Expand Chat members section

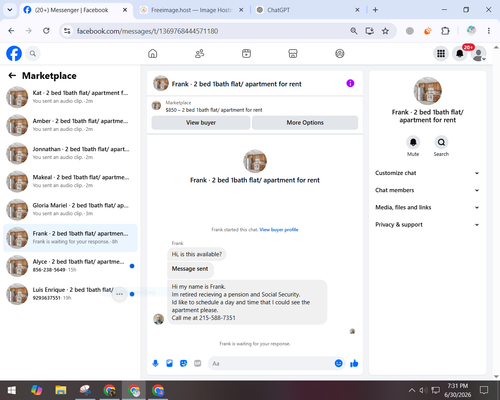(427, 190)
